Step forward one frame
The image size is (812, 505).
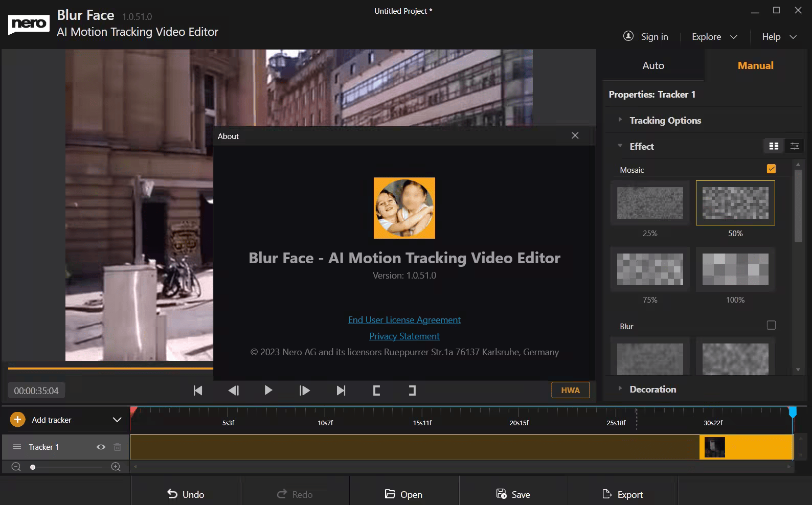click(x=304, y=391)
